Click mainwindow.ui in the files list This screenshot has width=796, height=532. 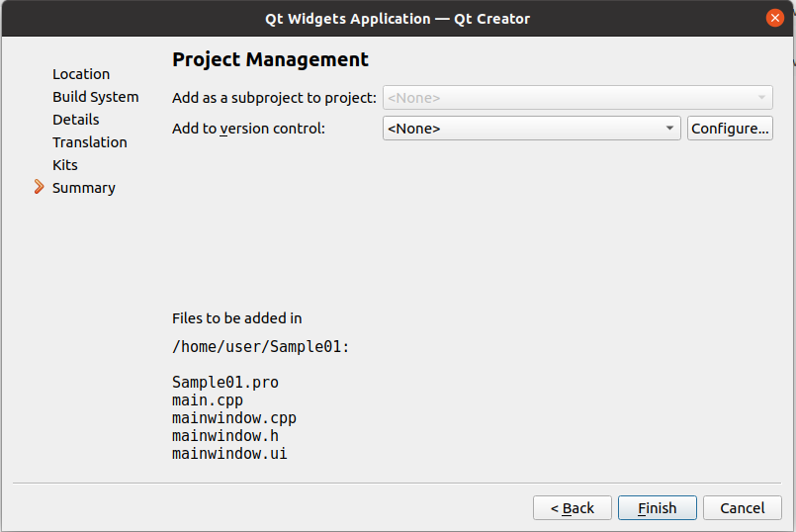click(x=229, y=454)
